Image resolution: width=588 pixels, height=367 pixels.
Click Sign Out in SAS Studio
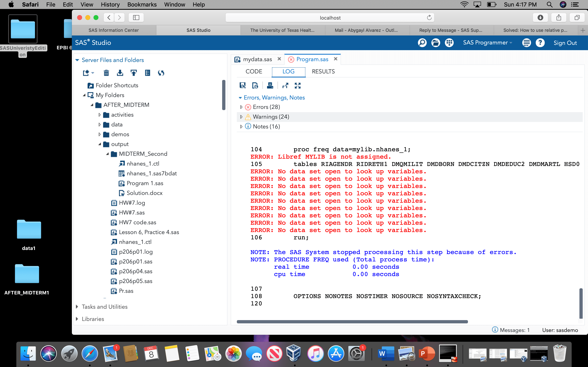(565, 42)
